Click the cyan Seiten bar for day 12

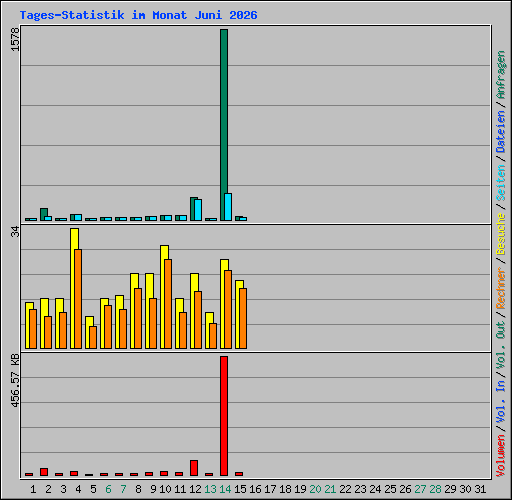coord(198,210)
